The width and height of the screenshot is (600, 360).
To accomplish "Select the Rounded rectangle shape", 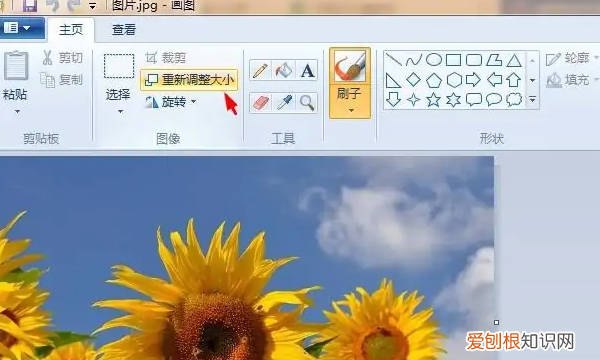I will (x=474, y=60).
